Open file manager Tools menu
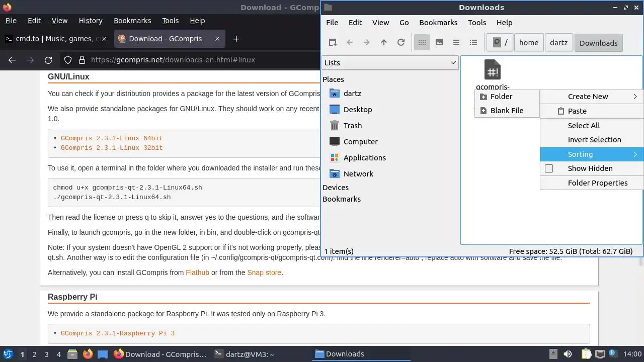The width and height of the screenshot is (644, 362). pos(477,23)
